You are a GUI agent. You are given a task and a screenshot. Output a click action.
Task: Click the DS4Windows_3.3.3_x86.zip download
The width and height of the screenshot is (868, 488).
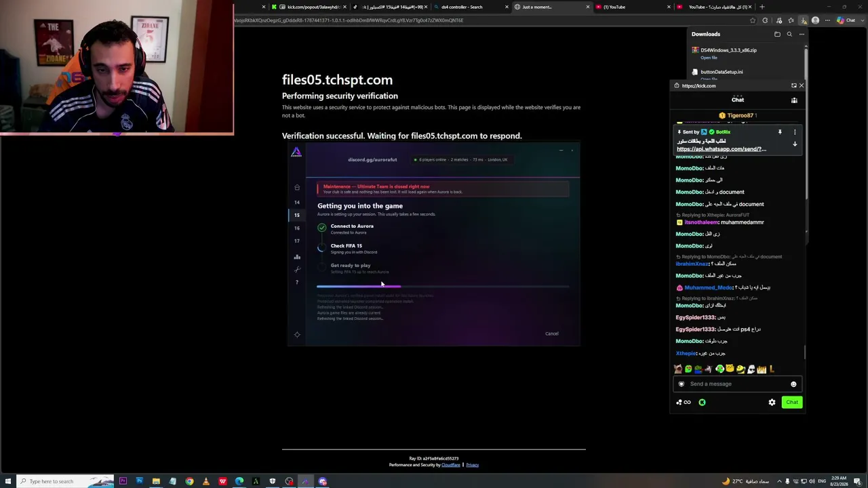[728, 50]
